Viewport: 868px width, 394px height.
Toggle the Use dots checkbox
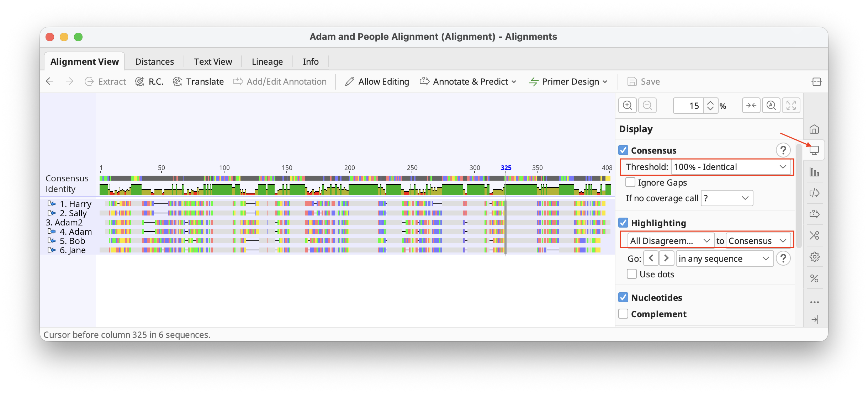632,274
